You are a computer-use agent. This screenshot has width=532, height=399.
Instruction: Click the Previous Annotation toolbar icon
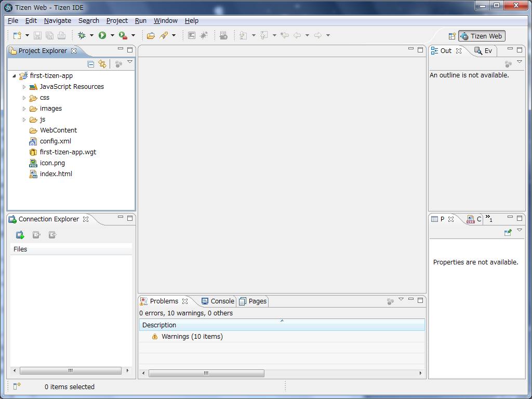point(264,35)
